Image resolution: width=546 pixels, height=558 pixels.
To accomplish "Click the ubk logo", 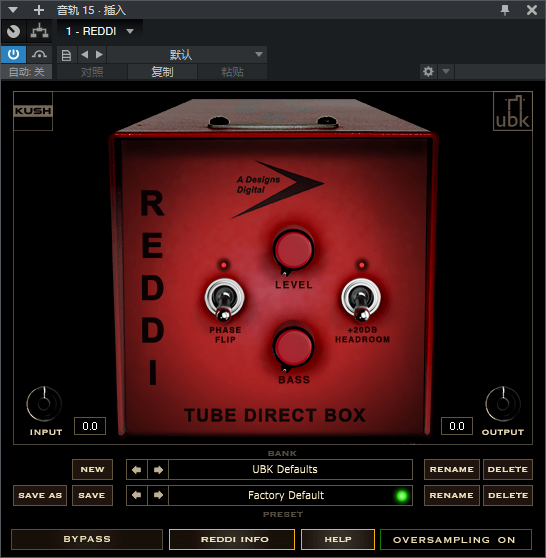I will point(513,111).
